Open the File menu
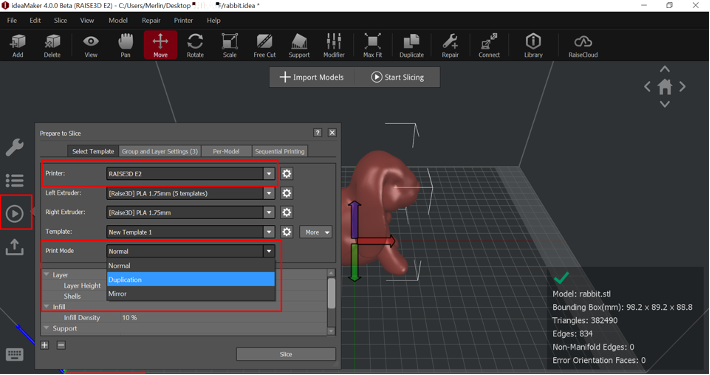 (x=12, y=20)
